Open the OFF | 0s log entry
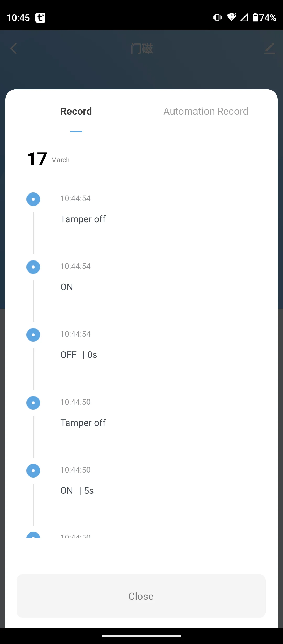 click(x=79, y=355)
